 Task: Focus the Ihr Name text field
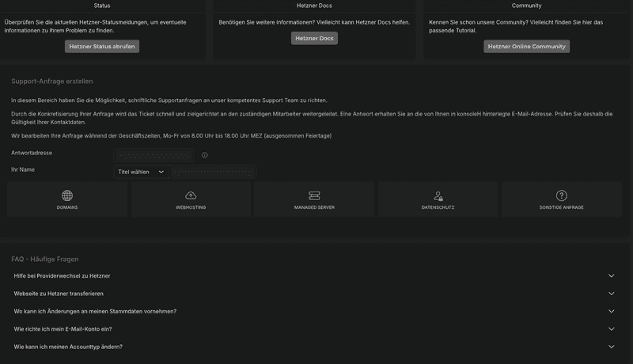pos(213,172)
